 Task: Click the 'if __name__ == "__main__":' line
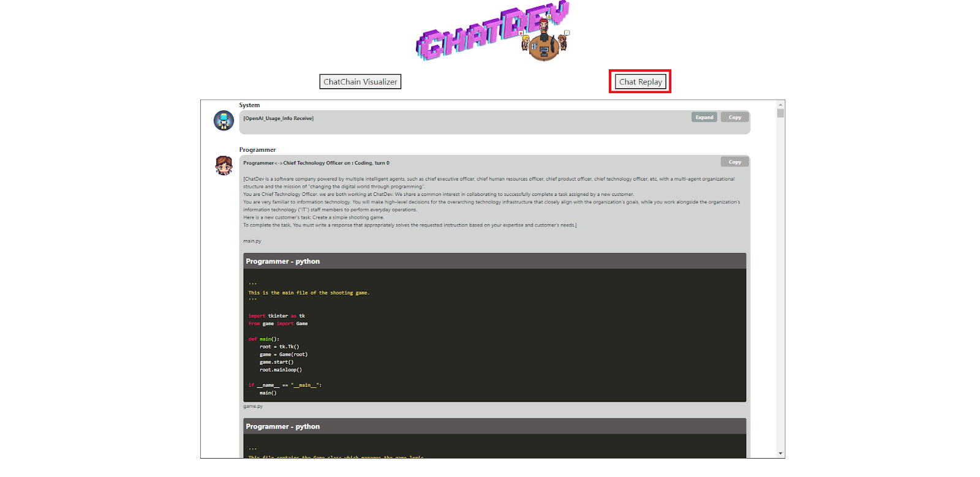point(285,385)
